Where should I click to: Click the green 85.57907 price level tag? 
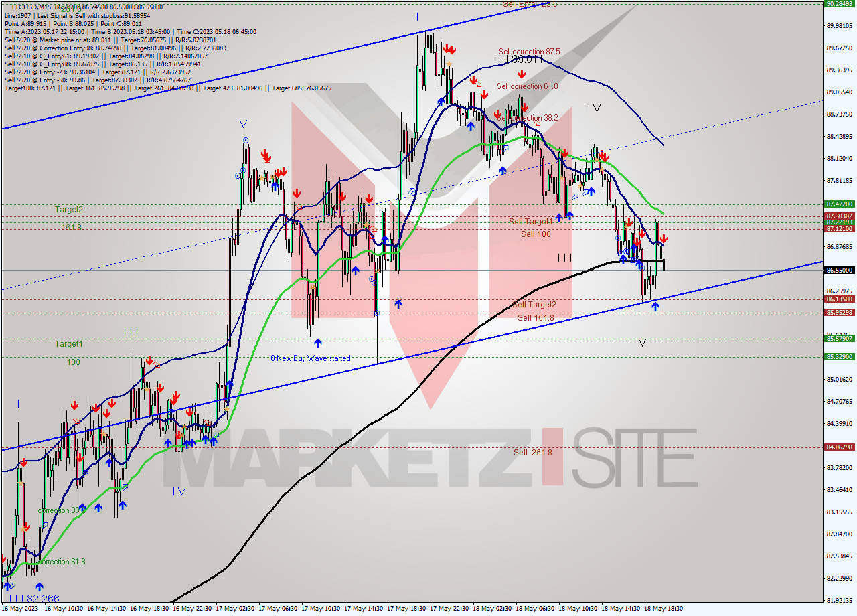839,339
